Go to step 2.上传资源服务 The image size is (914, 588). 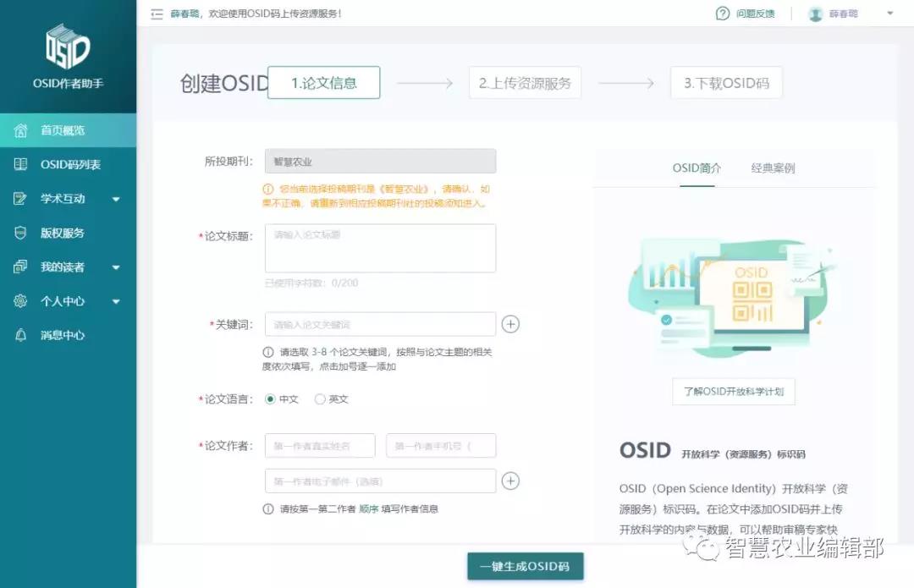click(x=525, y=83)
